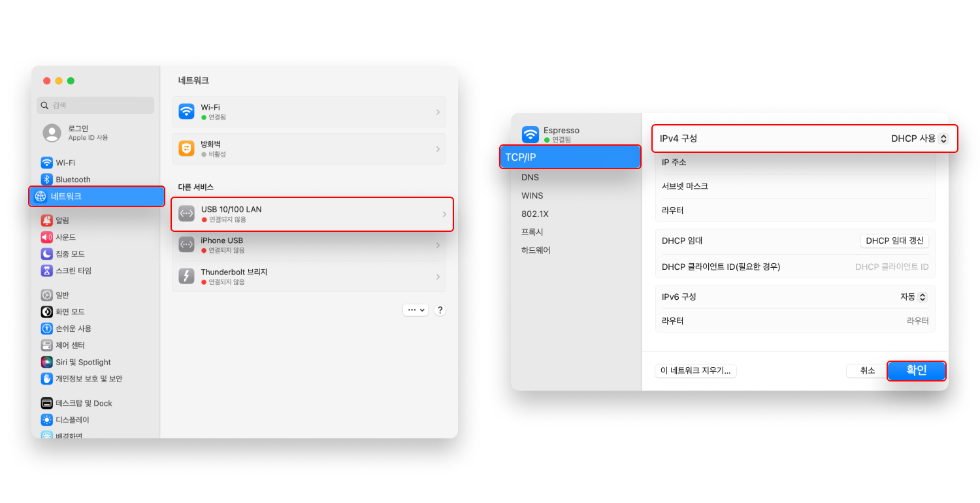Click the Wi-Fi icon in the network list
The height and width of the screenshot is (503, 980).
tap(187, 112)
